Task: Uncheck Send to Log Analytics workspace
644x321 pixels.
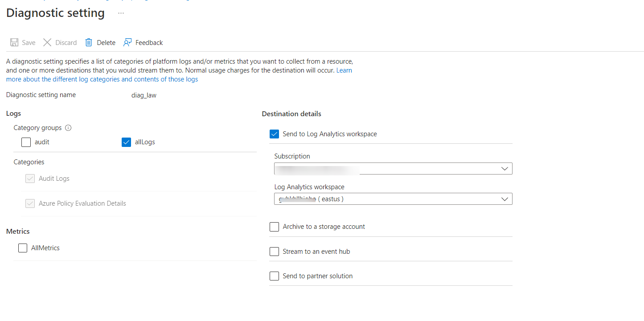Action: (274, 134)
